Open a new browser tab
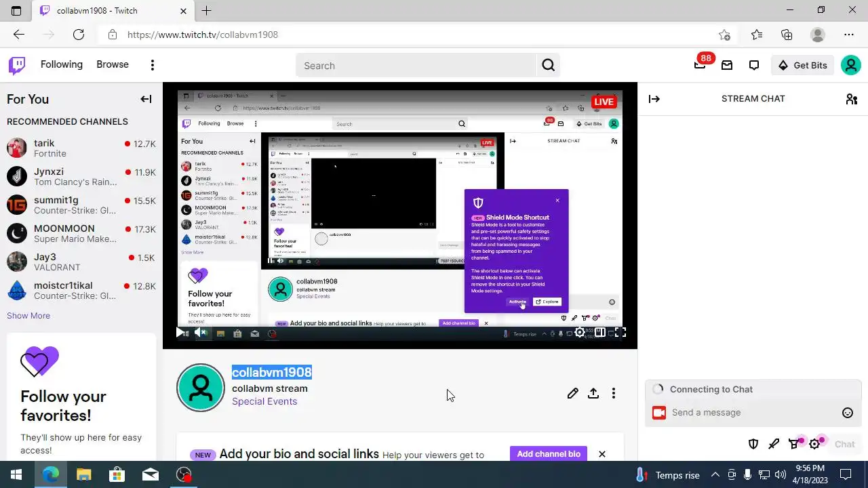 tap(206, 11)
